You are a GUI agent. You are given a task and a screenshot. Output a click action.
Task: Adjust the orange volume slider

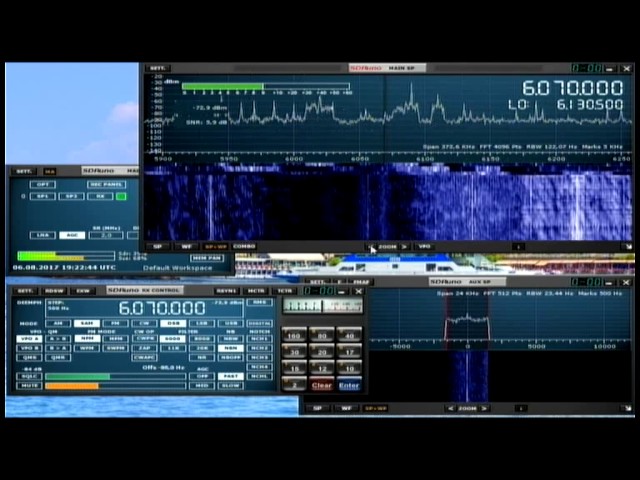pos(116,386)
